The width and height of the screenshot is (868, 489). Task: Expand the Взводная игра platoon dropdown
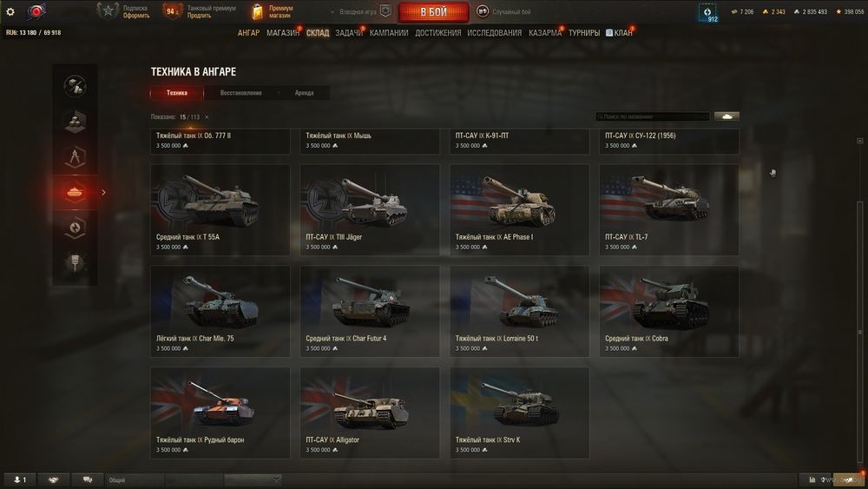[x=360, y=11]
